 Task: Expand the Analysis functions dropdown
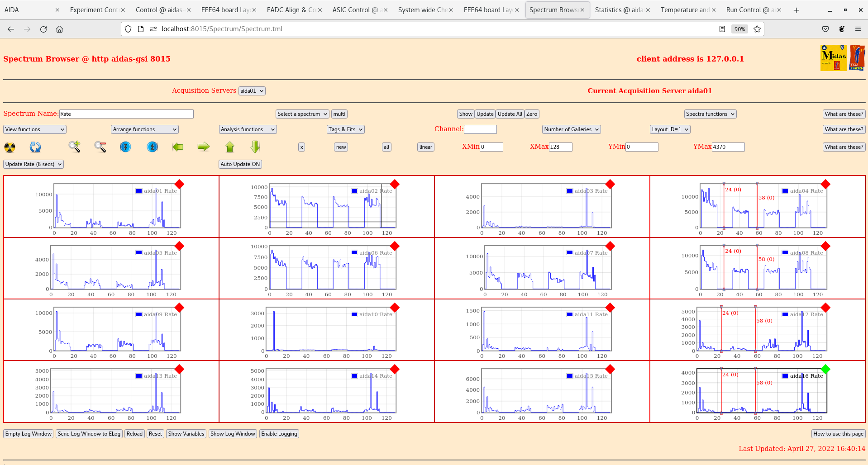pyautogui.click(x=248, y=129)
